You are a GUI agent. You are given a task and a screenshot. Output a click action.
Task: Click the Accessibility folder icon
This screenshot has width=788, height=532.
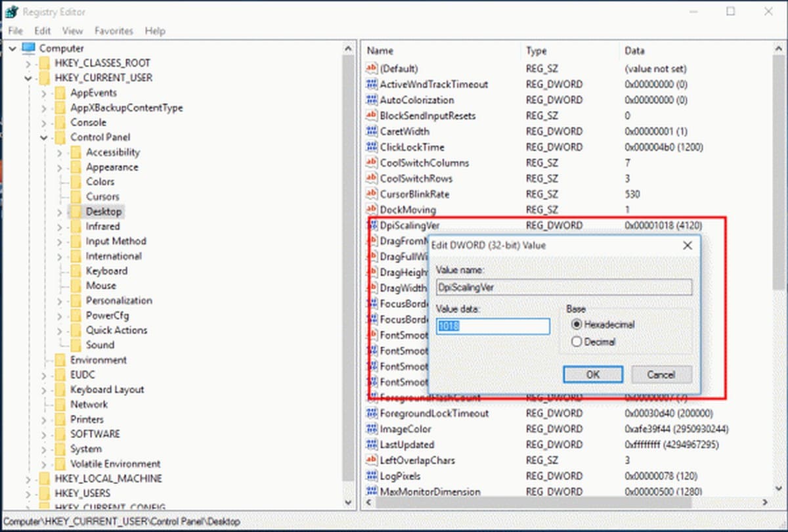coord(76,152)
